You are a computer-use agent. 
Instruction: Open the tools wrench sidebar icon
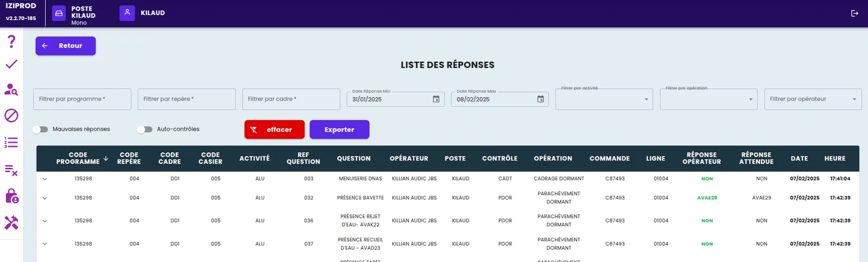pos(11,222)
